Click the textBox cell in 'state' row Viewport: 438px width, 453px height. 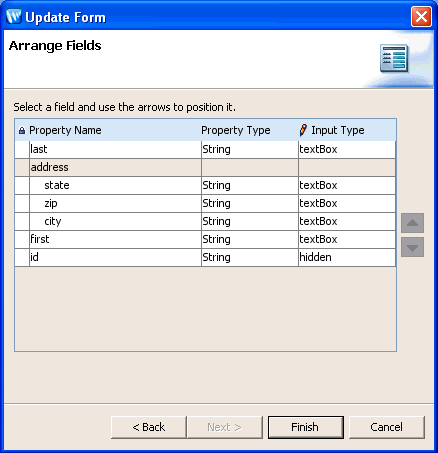(x=347, y=185)
